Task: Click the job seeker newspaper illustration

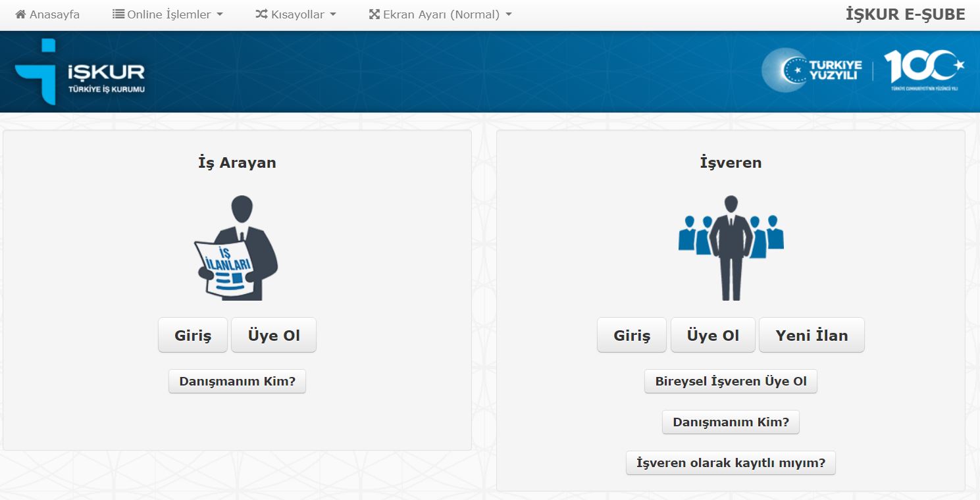Action: point(236,248)
